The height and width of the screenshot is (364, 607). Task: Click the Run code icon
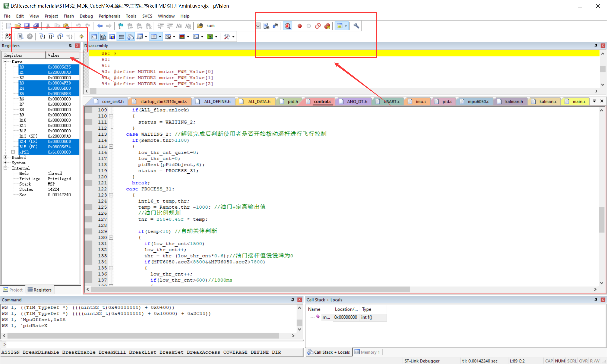click(x=21, y=37)
